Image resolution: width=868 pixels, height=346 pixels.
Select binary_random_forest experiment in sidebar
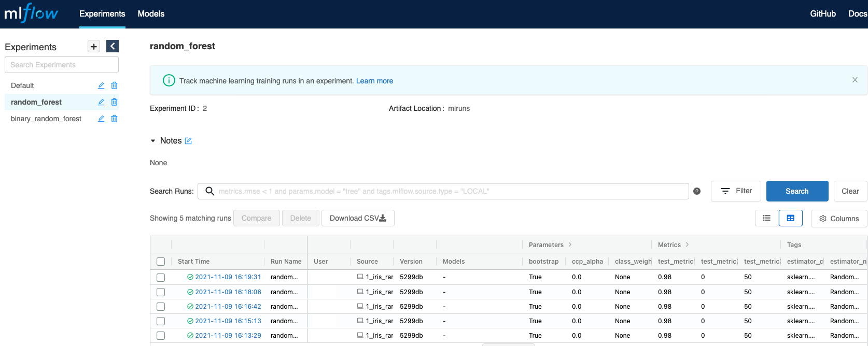(46, 119)
